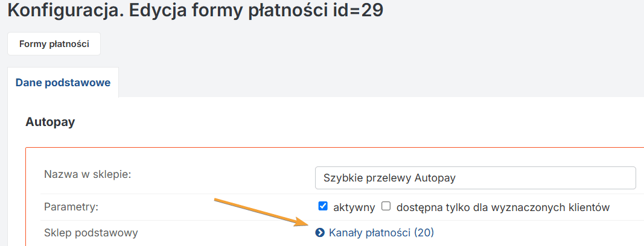644x246 pixels.
Task: Click the orange annotation arrow
Action: [x=261, y=212]
